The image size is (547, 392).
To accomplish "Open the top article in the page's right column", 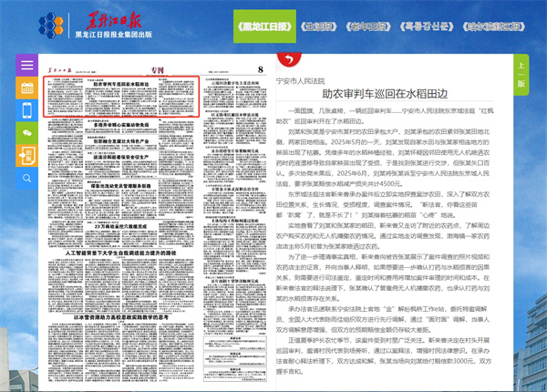I will click(235, 92).
